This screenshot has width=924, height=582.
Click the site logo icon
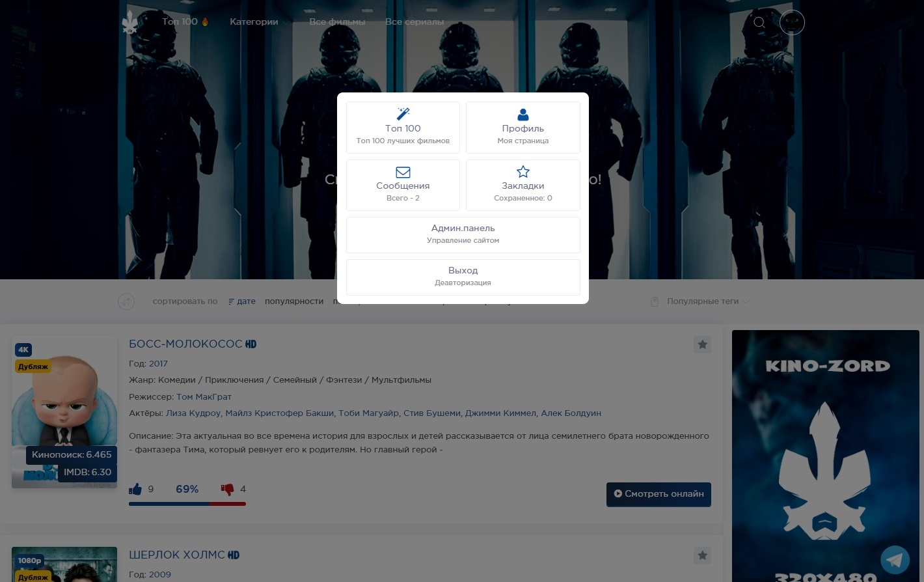coord(130,22)
